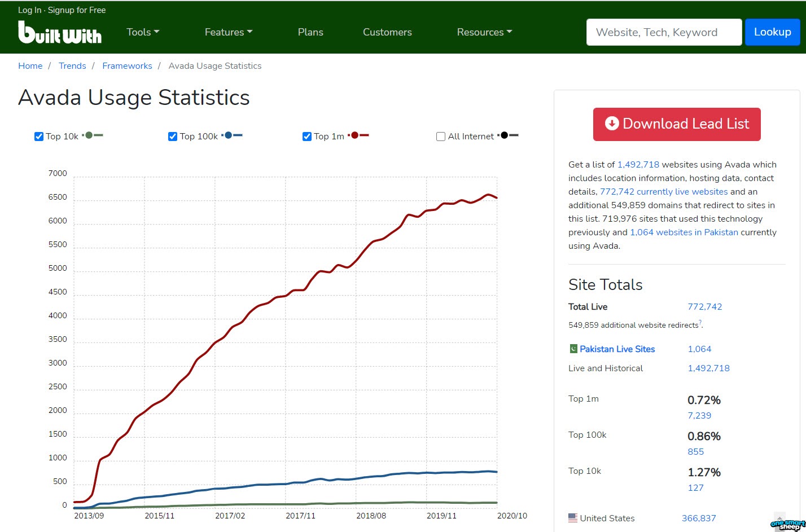Click the BuiltWith logo

60,32
